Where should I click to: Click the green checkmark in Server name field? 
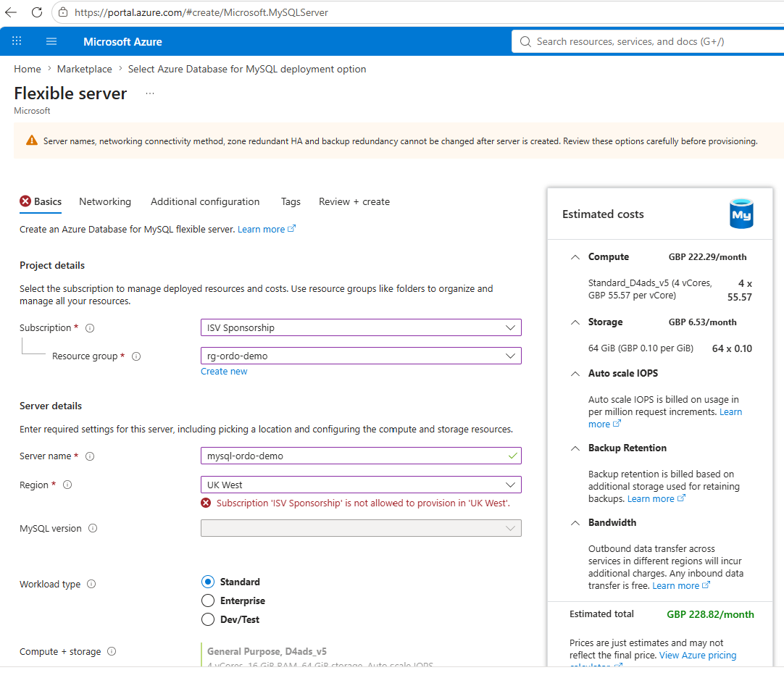coord(512,456)
